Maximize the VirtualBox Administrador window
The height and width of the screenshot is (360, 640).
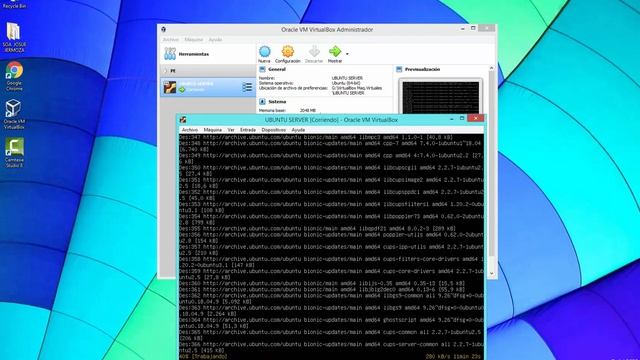tap(473, 28)
